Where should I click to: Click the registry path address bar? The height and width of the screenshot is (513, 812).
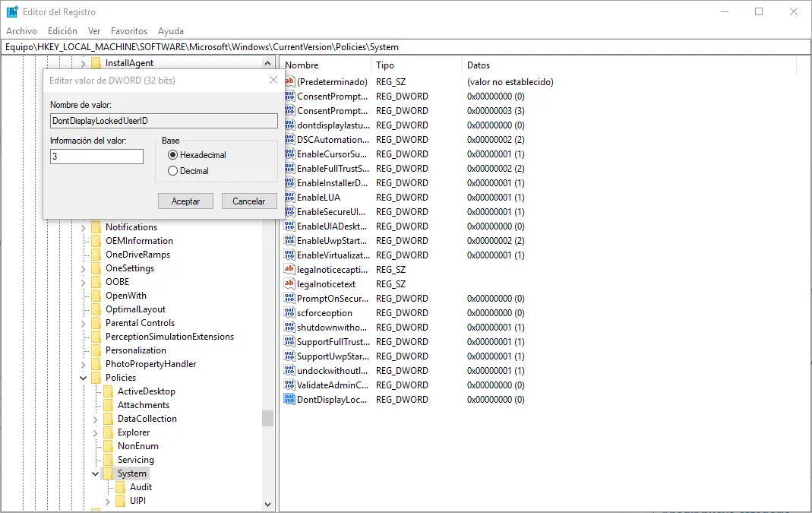pos(406,46)
